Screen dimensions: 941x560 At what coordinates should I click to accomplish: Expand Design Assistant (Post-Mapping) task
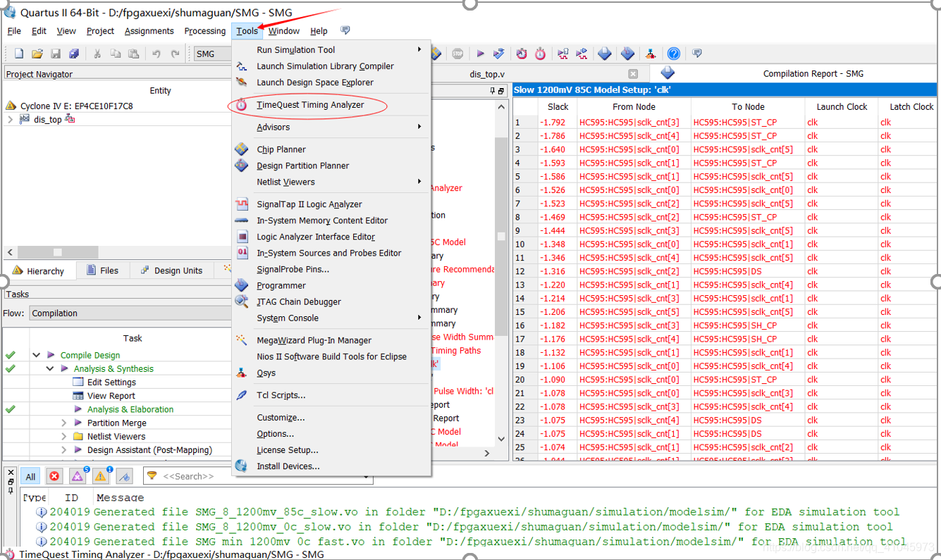coord(63,449)
